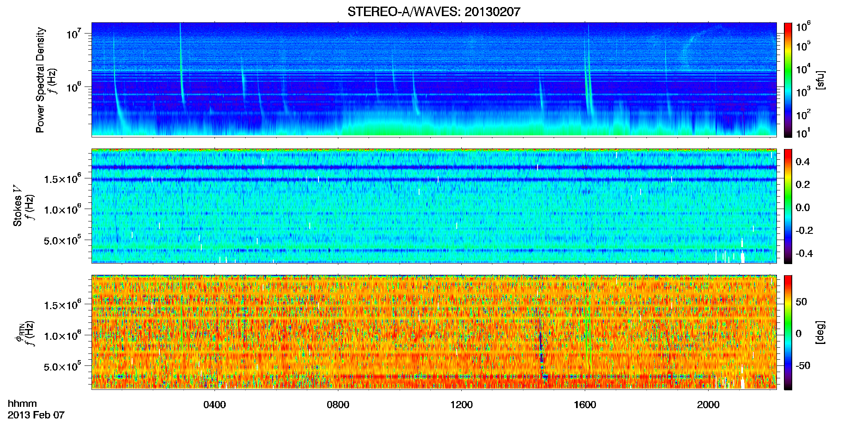This screenshot has width=868, height=447.
Task: Click the 10^7 frequency tick of top panel
Action: click(x=73, y=33)
